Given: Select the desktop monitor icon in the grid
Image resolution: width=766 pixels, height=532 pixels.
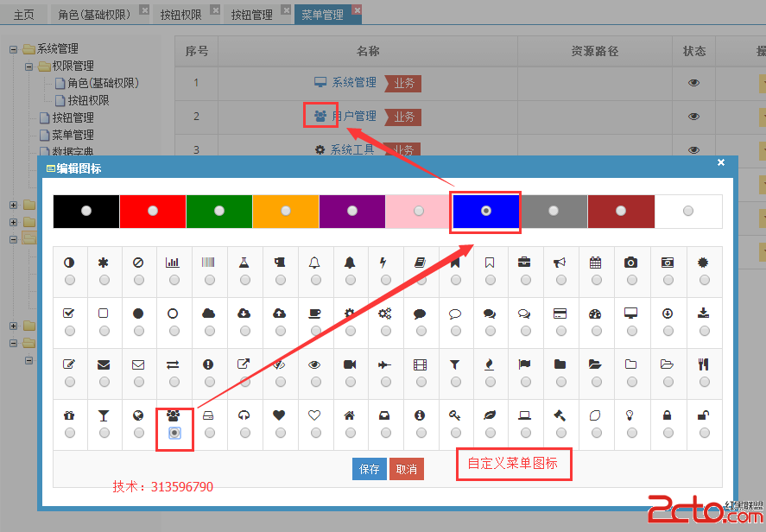Looking at the screenshot, I should click(630, 313).
